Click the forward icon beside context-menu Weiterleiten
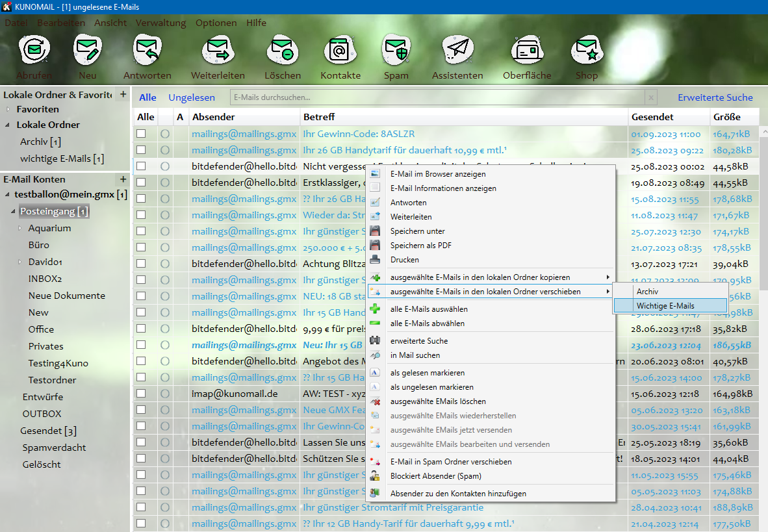768x532 pixels. coord(375,216)
